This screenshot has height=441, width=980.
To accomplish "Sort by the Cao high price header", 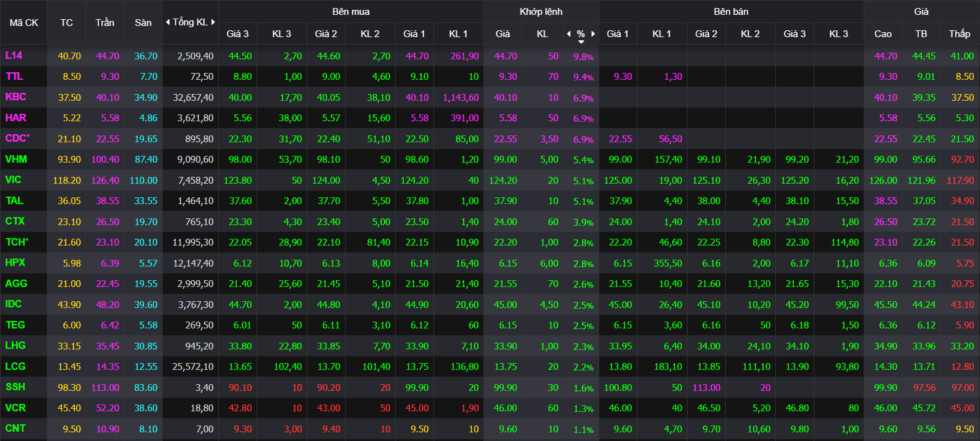I will pyautogui.click(x=883, y=34).
